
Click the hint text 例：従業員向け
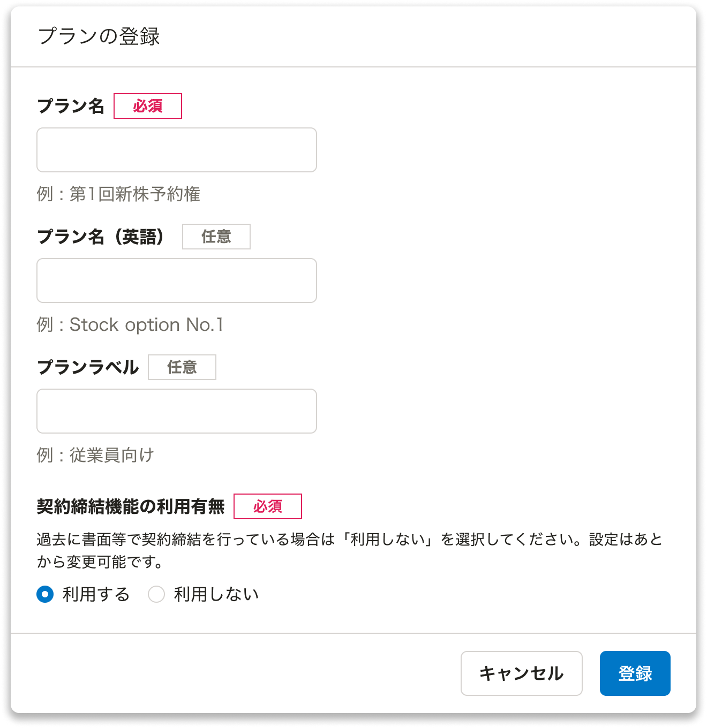tap(95, 455)
